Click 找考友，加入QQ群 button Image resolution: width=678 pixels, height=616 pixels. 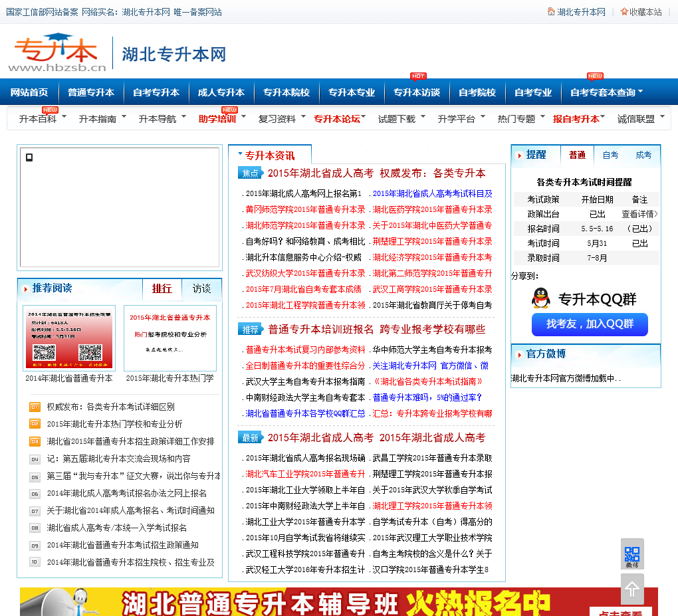pyautogui.click(x=590, y=324)
